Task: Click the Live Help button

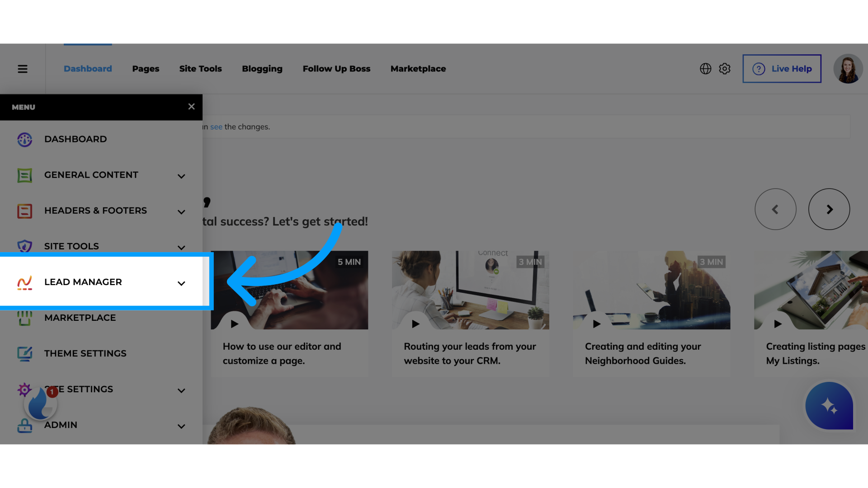Action: [782, 69]
